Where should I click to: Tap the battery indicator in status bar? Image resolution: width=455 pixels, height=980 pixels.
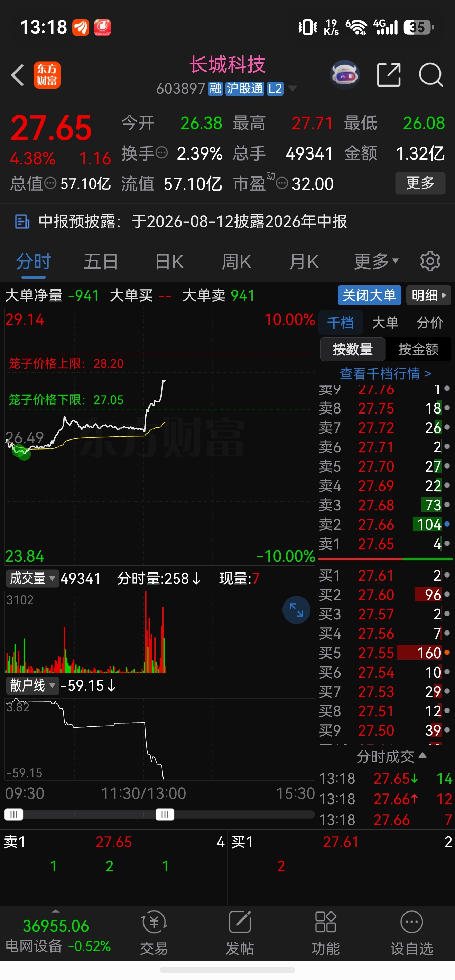418,27
